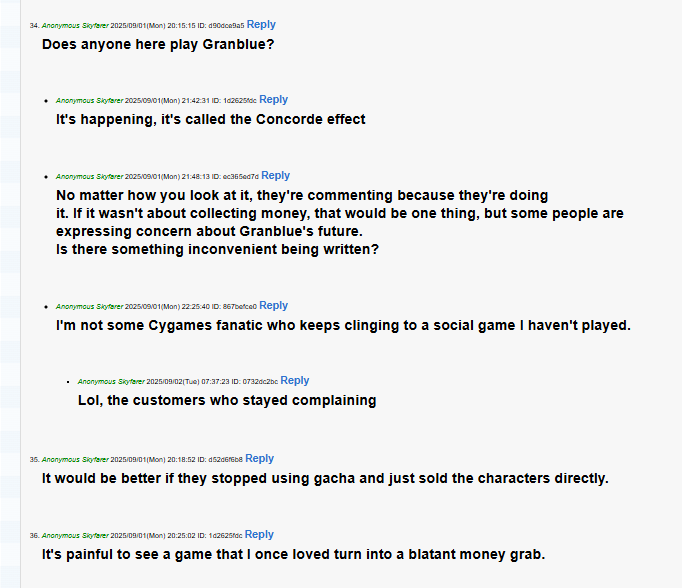Reply to the 'customers who stayed complaining' comment

click(x=294, y=381)
